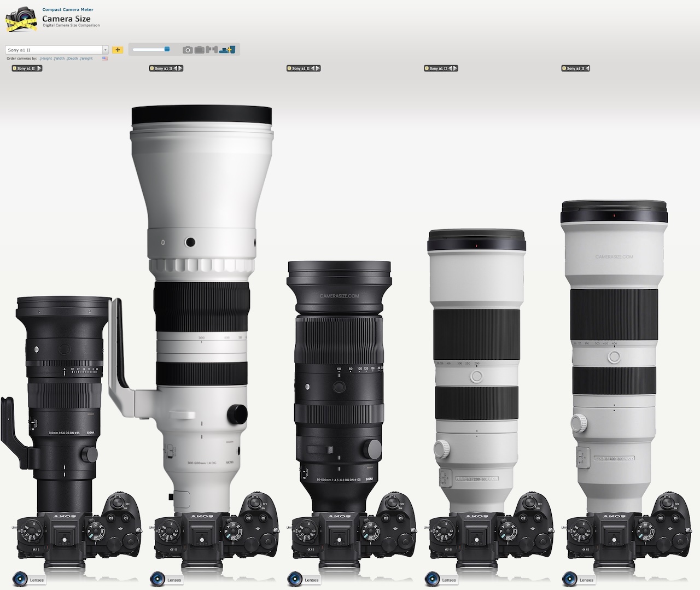Click the Camera Size logo icon

pyautogui.click(x=21, y=19)
